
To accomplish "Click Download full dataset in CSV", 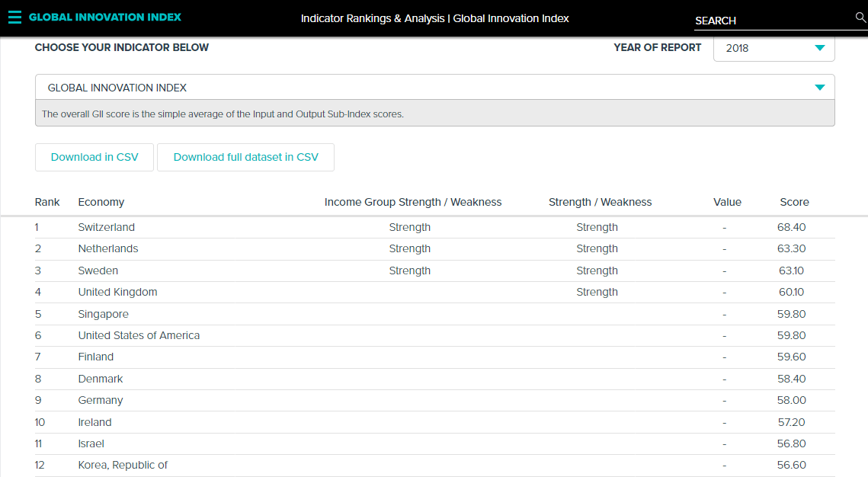I will pyautogui.click(x=245, y=157).
